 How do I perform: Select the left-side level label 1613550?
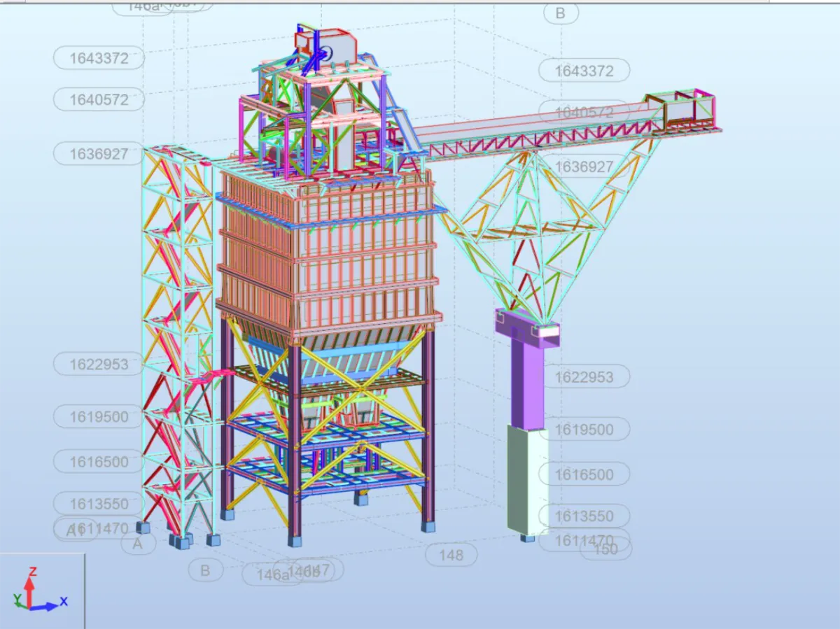pyautogui.click(x=99, y=504)
